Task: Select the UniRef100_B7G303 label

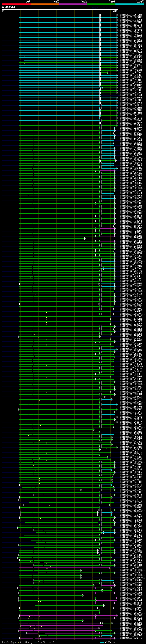Action: [131, 337]
